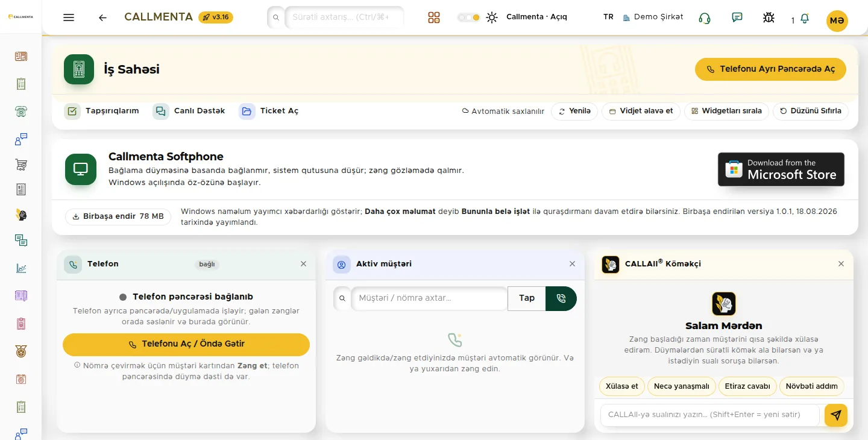Click the Tap search button
The image size is (868, 440).
click(x=527, y=298)
